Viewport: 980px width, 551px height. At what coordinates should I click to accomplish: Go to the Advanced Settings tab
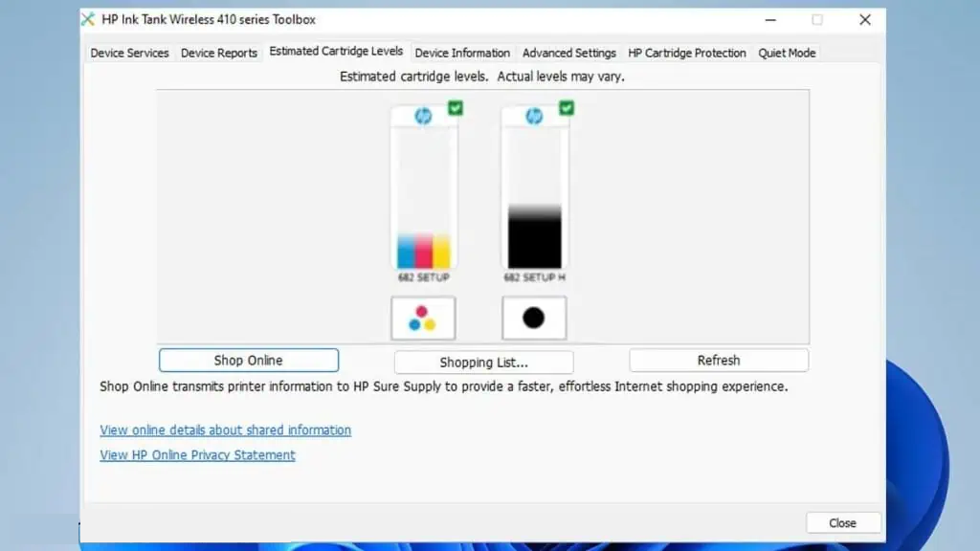[568, 54]
